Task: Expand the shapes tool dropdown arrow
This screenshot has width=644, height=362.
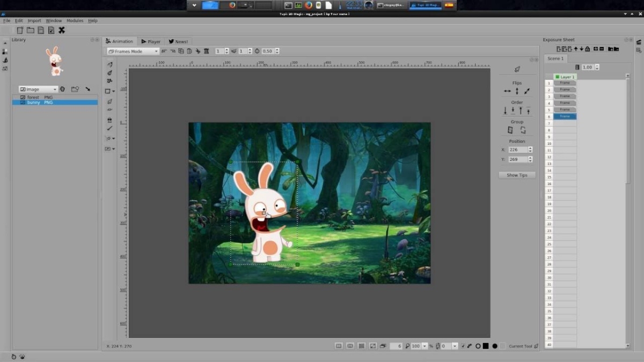Action: tap(114, 91)
